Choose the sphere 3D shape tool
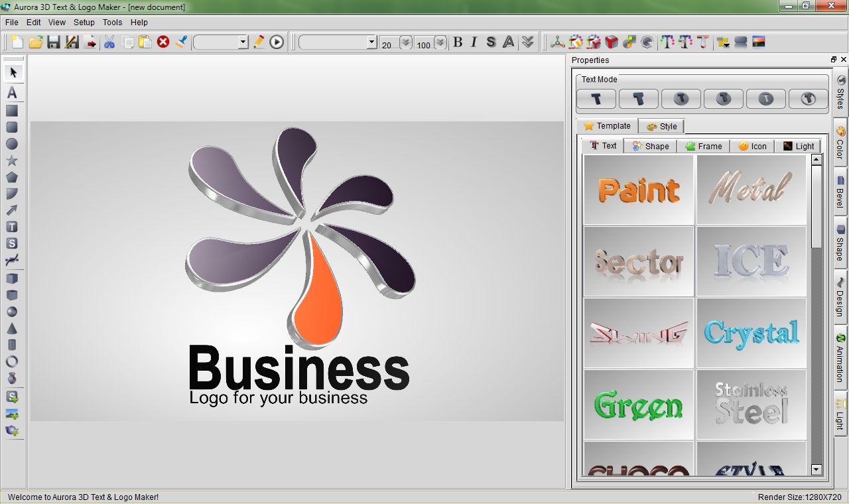 pos(12,312)
